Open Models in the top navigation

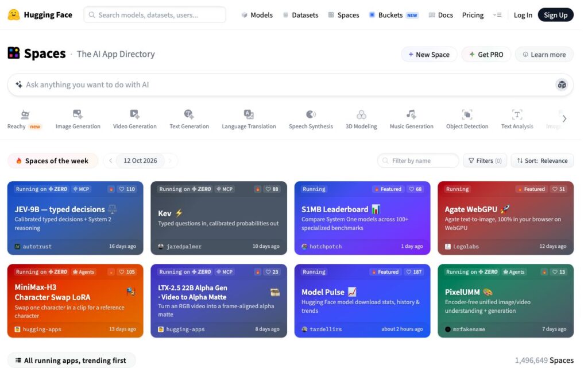[x=257, y=15]
